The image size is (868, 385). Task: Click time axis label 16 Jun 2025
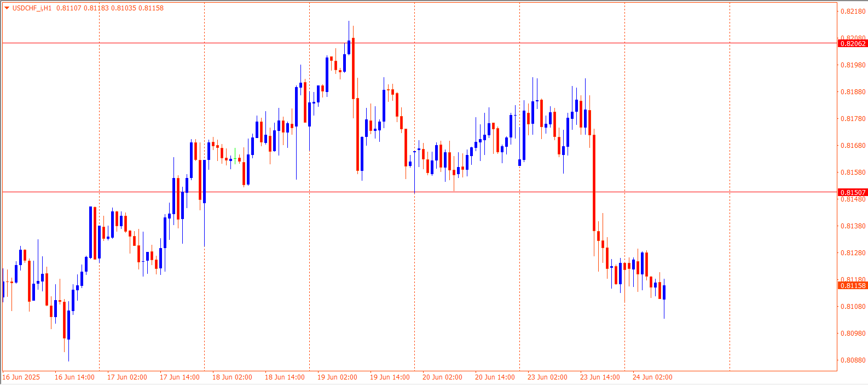(21, 377)
